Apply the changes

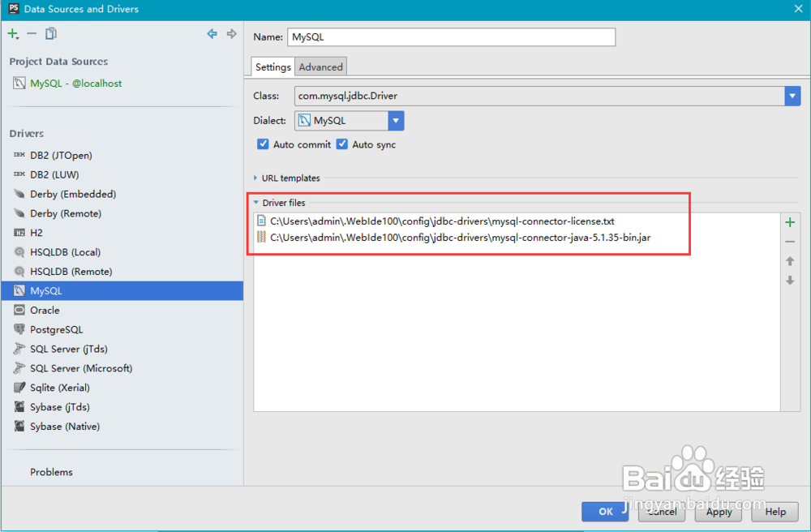[718, 512]
